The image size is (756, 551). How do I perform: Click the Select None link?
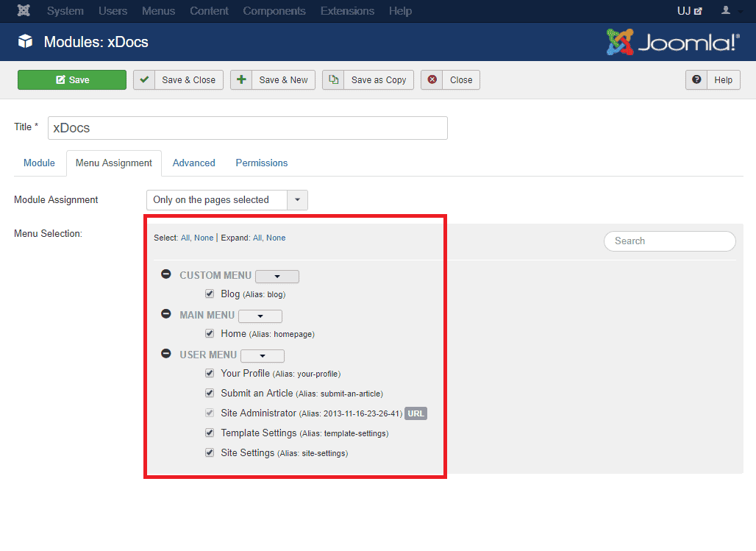pos(204,238)
